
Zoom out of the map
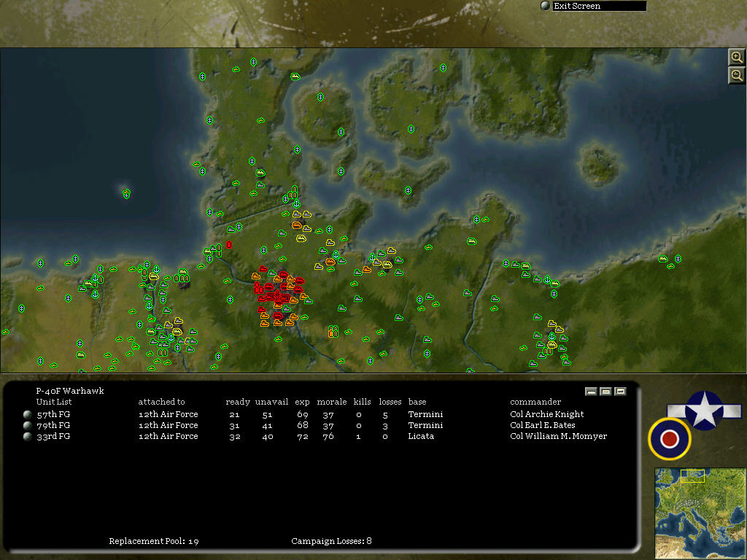pos(737,75)
